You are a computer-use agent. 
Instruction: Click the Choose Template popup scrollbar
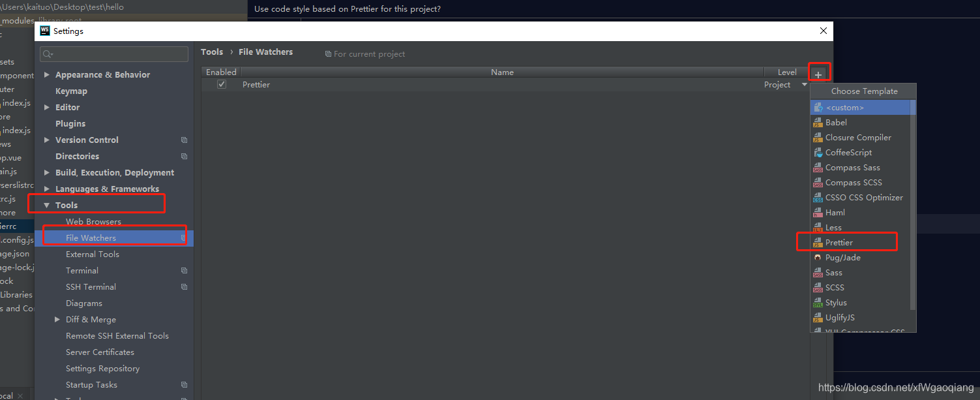[913, 205]
